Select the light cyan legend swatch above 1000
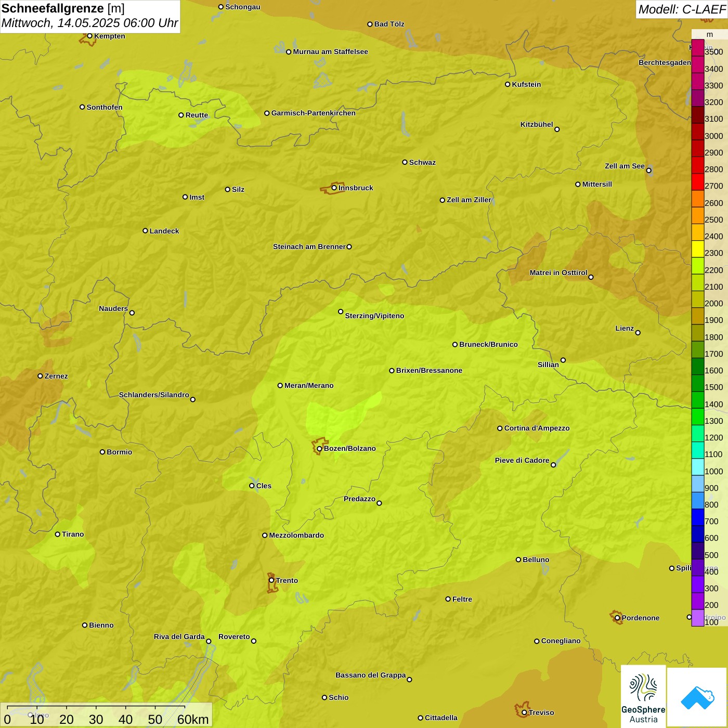The height and width of the screenshot is (728, 728). point(698,467)
